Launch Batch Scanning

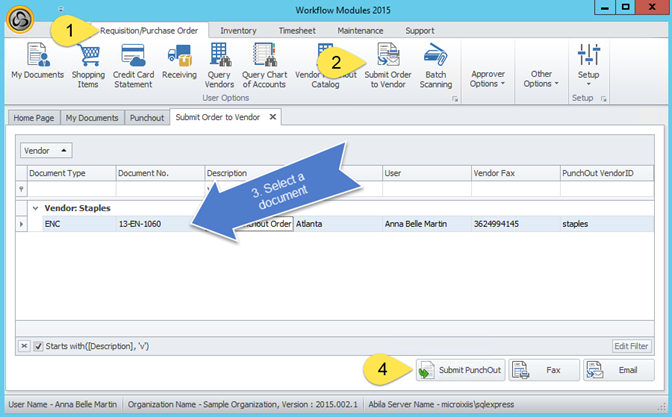point(435,62)
